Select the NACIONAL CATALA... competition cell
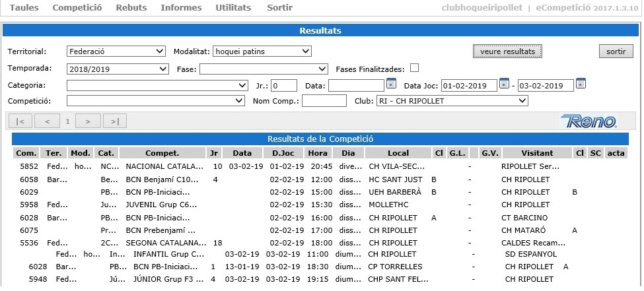The image size is (644, 291). [164, 167]
